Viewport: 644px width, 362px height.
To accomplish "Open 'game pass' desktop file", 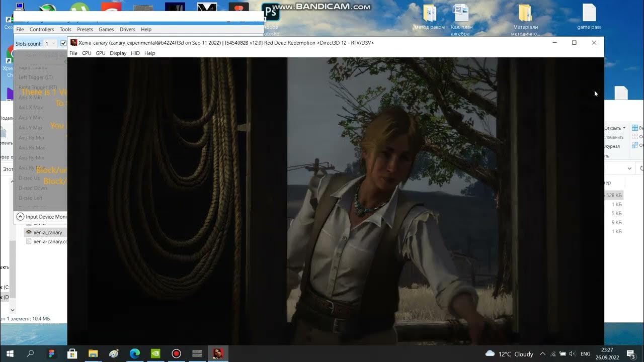I will (x=589, y=17).
